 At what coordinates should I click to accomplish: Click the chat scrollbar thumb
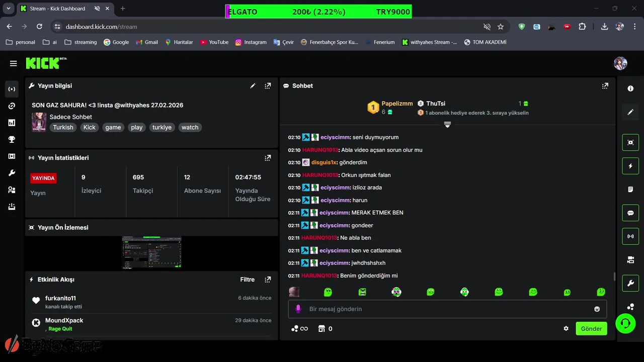click(x=614, y=277)
